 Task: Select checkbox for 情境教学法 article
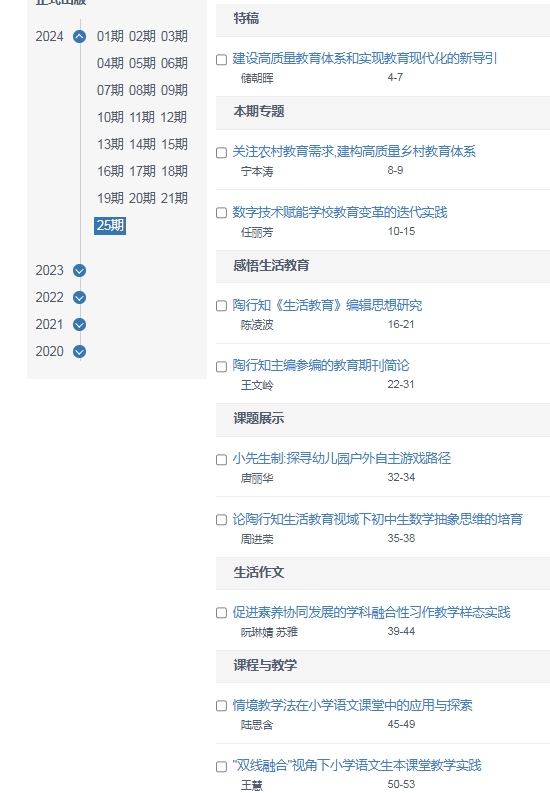(221, 706)
